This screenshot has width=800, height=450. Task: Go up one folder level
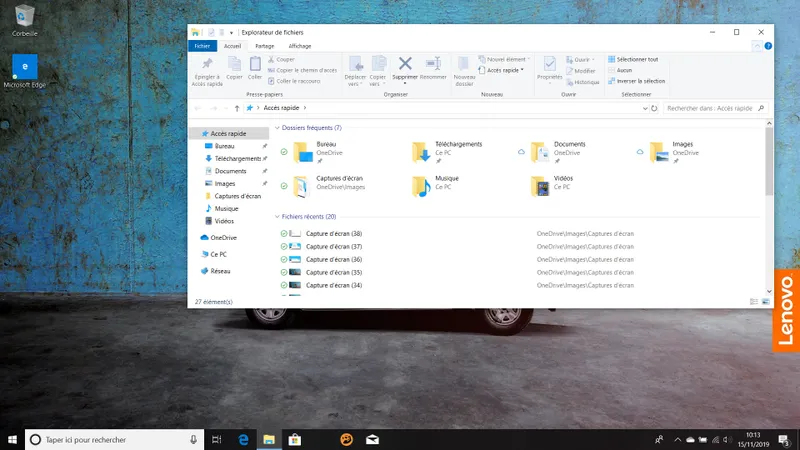(237, 108)
